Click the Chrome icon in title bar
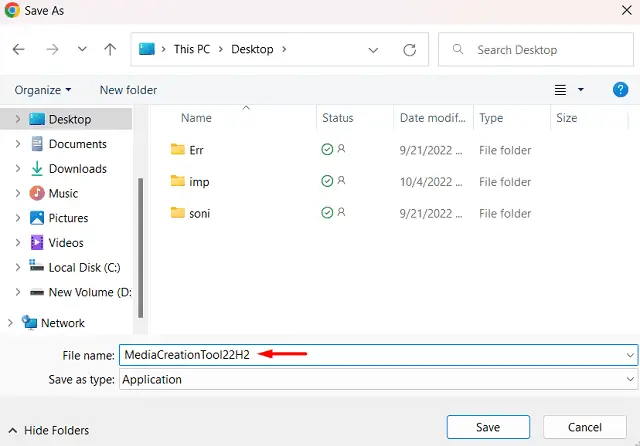 (12, 10)
